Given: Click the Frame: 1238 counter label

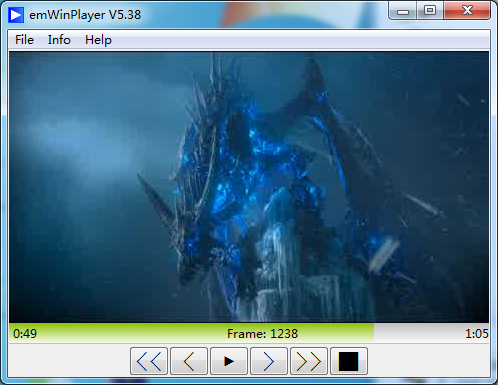Looking at the screenshot, I should (262, 334).
